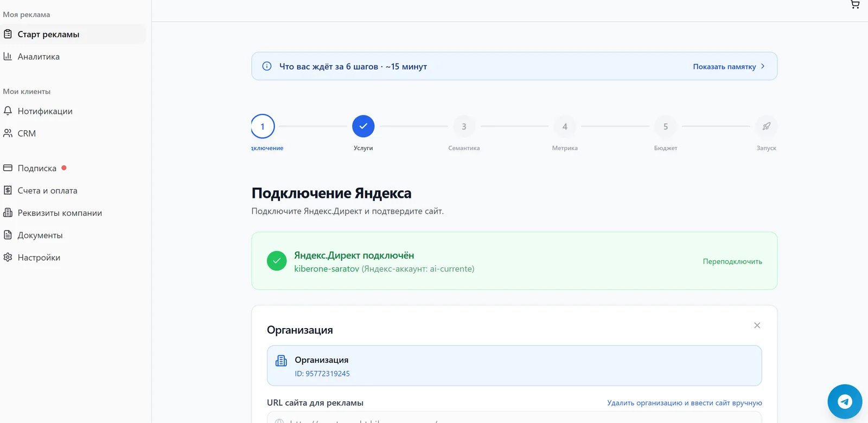The height and width of the screenshot is (423, 868).
Task: Select the Организация ID 95772319245 block
Action: 514,366
